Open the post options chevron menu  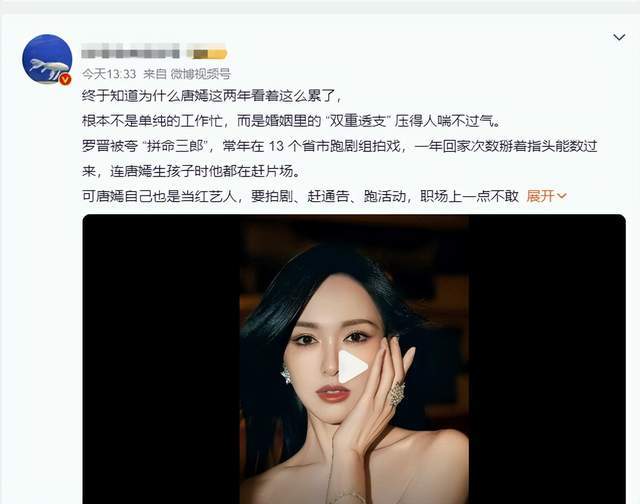tap(619, 38)
